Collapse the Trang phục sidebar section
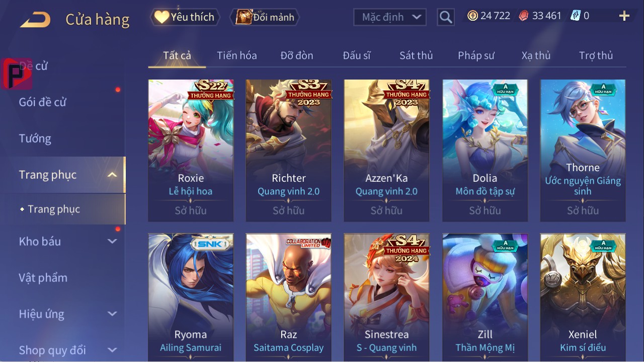 [112, 175]
